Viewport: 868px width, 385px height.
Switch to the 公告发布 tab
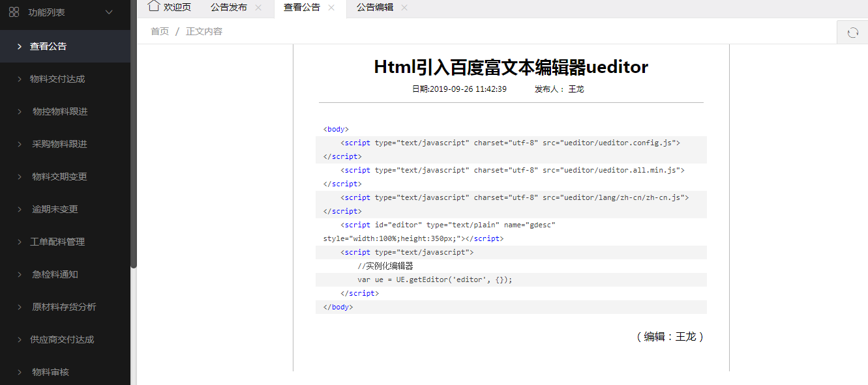[x=228, y=8]
